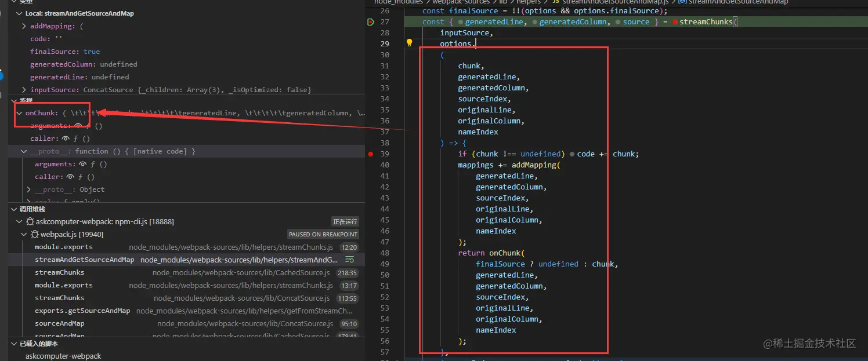Screen dimensions: 868x361
Task: Click the 'if (chunk !== undefined)' condition line 39
Action: pyautogui.click(x=511, y=154)
